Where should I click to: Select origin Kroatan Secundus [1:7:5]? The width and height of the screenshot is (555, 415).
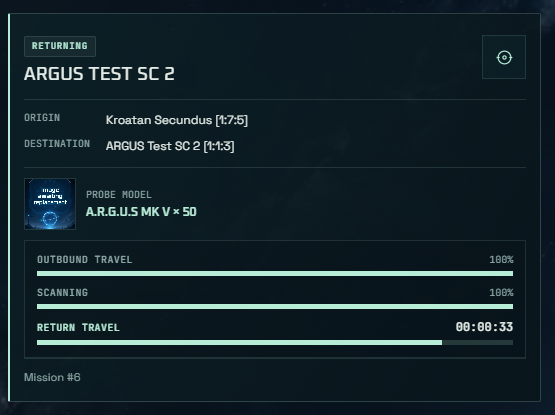[177, 120]
